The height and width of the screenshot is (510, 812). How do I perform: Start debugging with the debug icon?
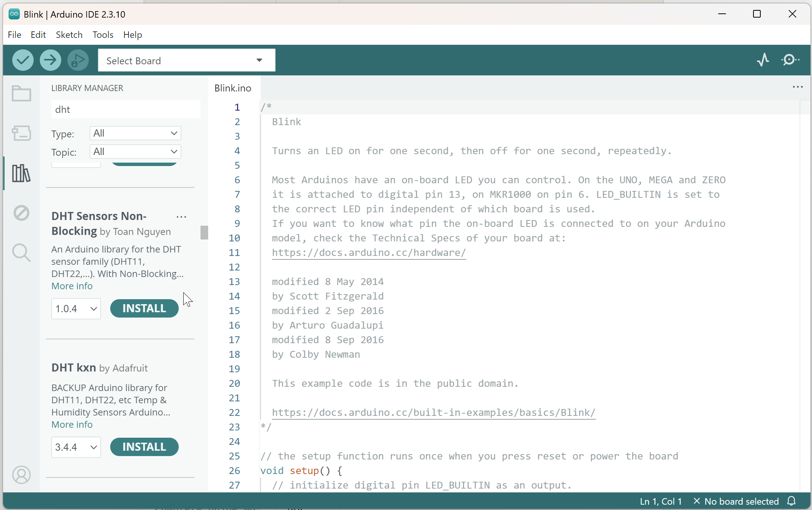click(x=78, y=60)
